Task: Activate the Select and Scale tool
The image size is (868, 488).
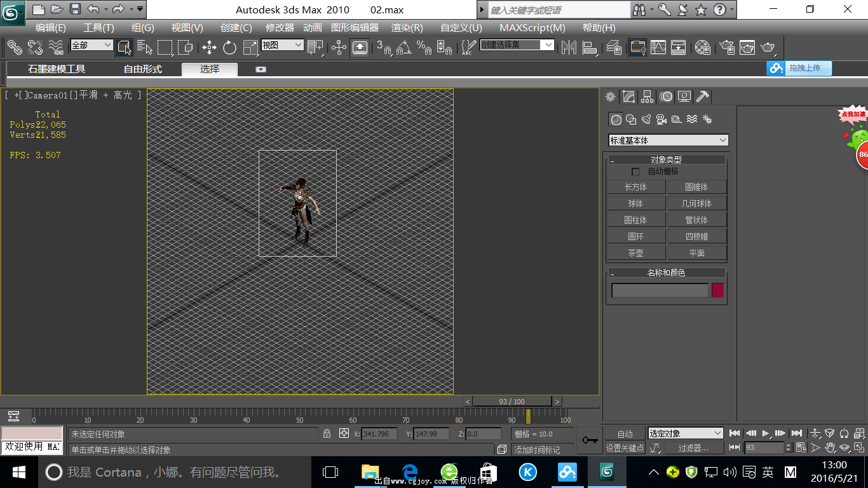Action: pos(250,47)
